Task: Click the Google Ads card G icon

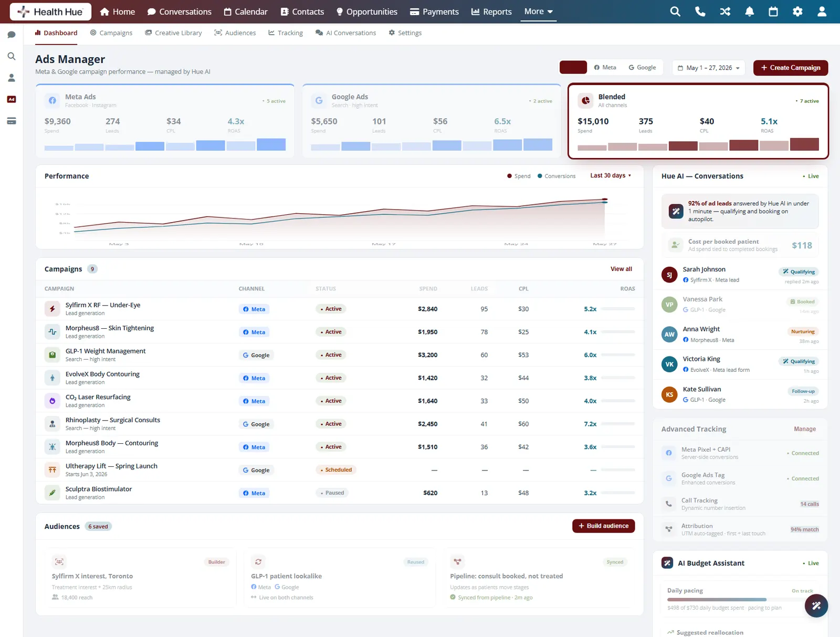Action: coord(319,100)
